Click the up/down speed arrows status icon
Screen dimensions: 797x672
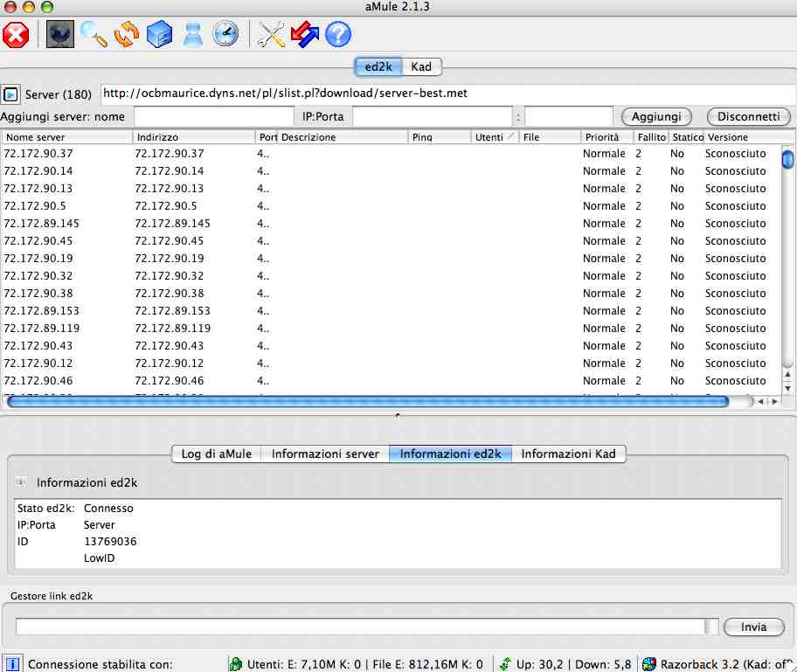[x=506, y=664]
